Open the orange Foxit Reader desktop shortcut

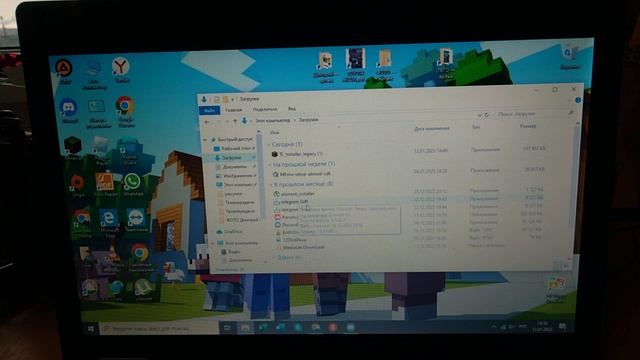pyautogui.click(x=105, y=184)
